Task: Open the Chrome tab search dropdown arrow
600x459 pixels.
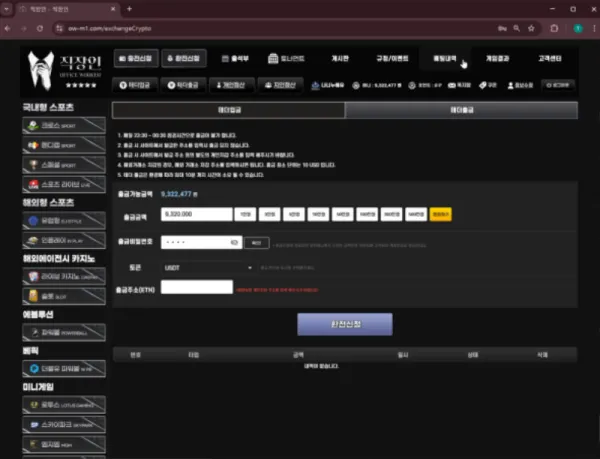Action: click(7, 8)
